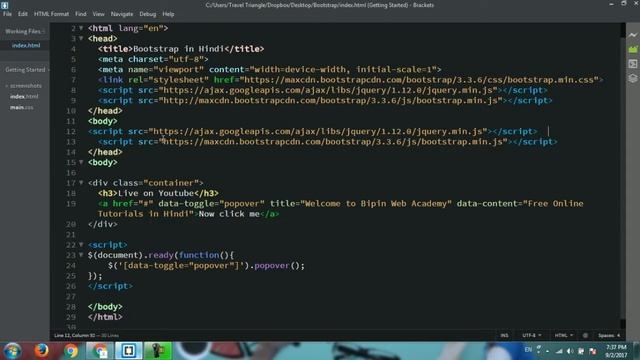Screen dimensions: 640x360
Task: Open the HTML Format menu
Action: tap(51, 14)
